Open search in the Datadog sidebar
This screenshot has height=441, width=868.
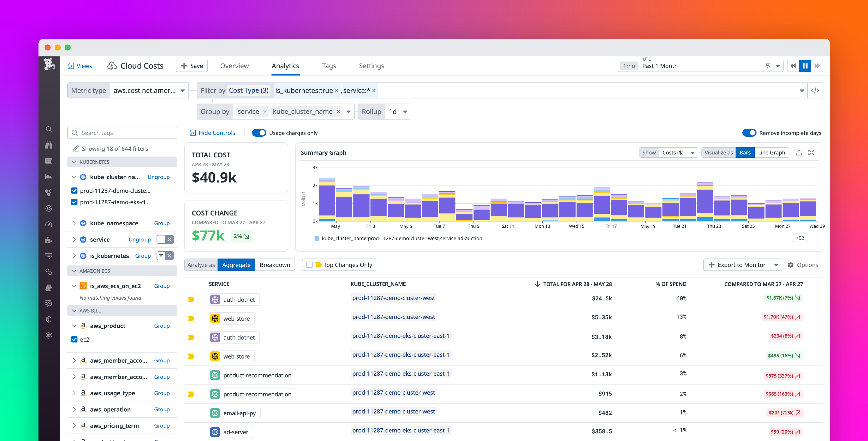49,129
